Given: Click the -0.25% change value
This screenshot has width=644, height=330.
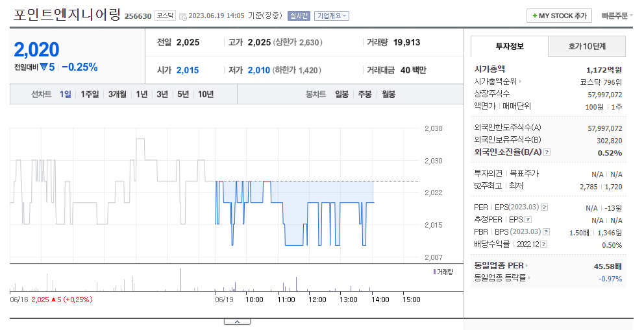Looking at the screenshot, I should (80, 67).
